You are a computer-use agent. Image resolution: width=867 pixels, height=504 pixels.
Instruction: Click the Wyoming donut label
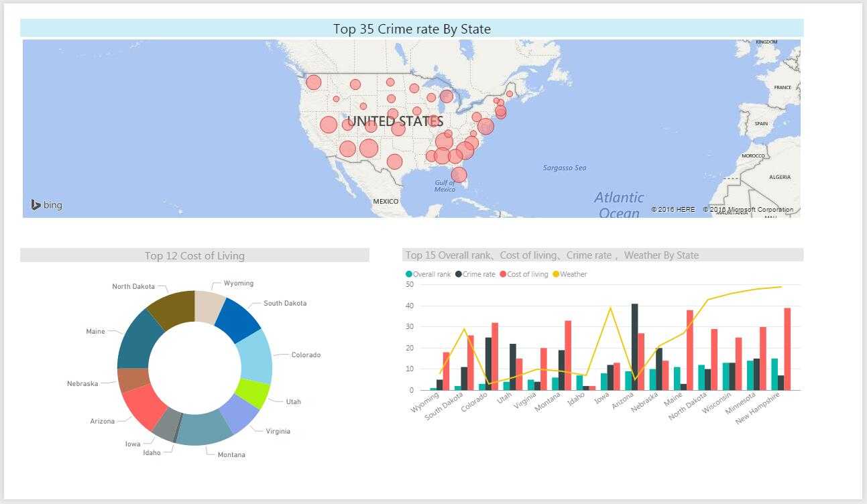[x=239, y=283]
